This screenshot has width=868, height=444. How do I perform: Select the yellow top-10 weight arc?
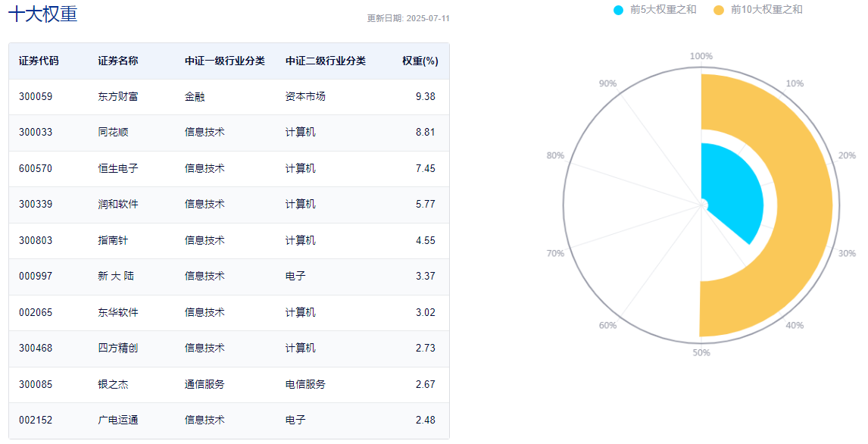click(x=808, y=205)
